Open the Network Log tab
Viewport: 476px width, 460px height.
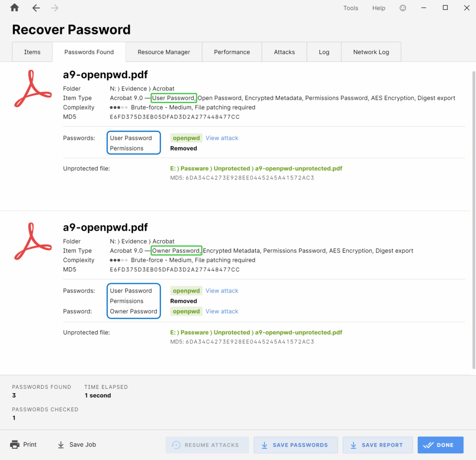370,52
